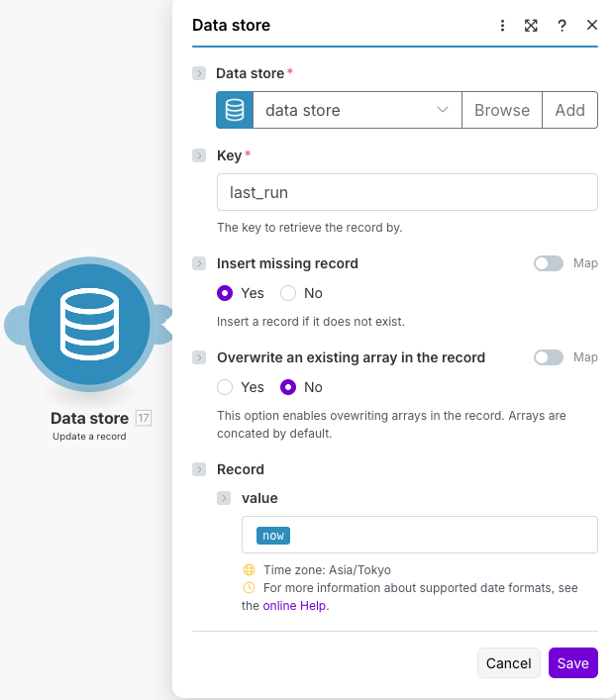Expand the Record section chevron
Viewport: 616px width, 700px height.
point(199,469)
